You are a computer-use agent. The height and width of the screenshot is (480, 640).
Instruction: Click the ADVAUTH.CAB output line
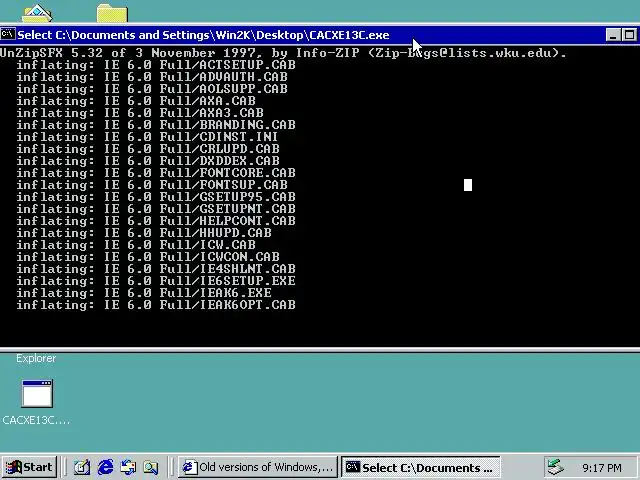pyautogui.click(x=152, y=77)
